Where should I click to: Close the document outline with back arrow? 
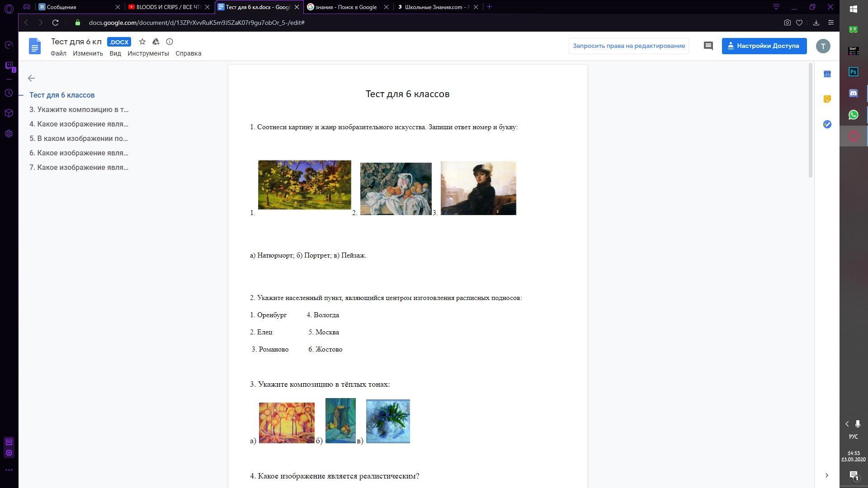[x=31, y=78]
